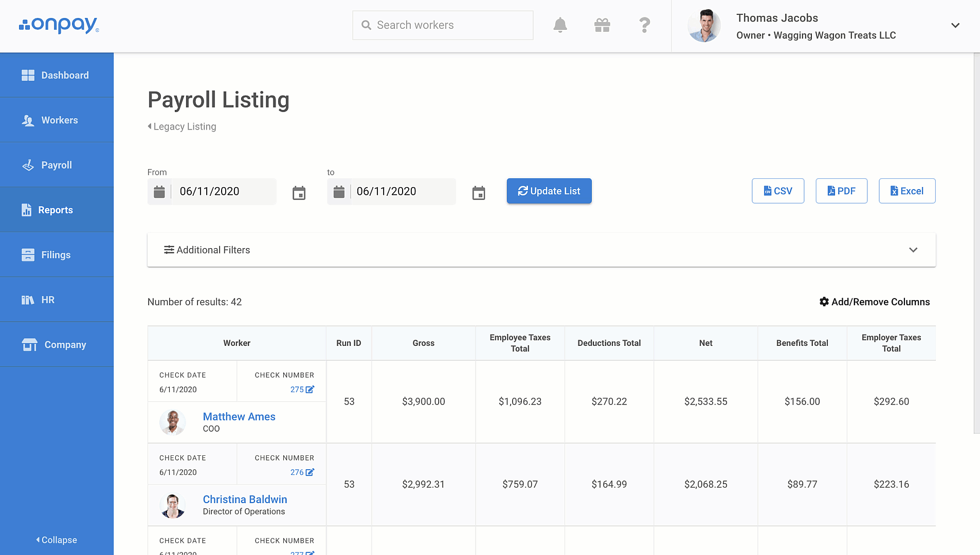The image size is (980, 555).
Task: Open the notifications bell
Action: (560, 25)
